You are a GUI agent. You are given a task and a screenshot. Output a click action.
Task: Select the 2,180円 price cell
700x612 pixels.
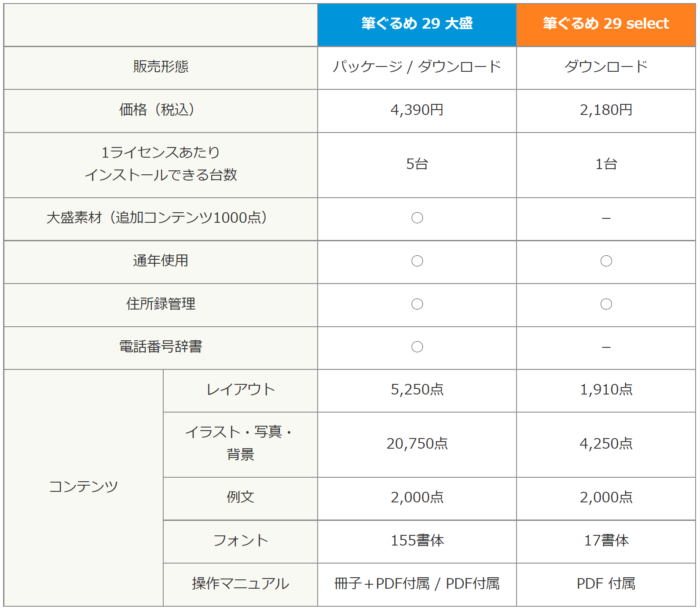pyautogui.click(x=606, y=110)
